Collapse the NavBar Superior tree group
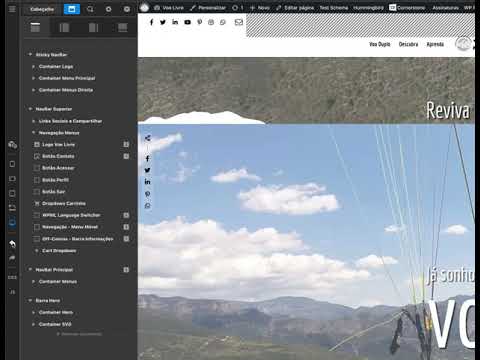Viewport: 480px width, 360px height. click(30, 109)
